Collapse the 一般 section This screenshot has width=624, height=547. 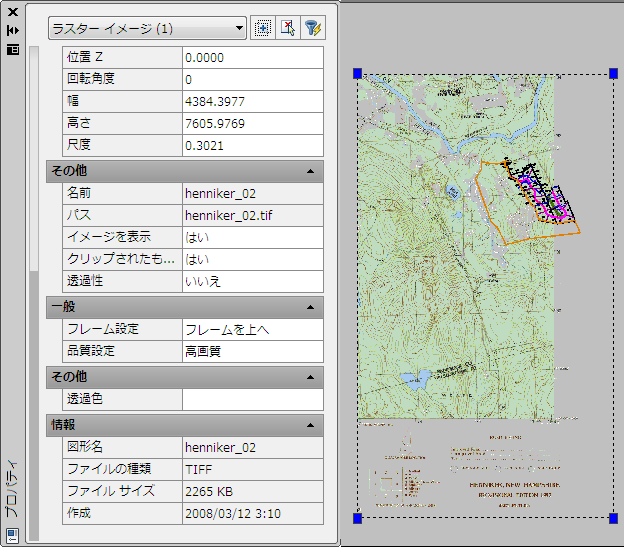(x=310, y=308)
